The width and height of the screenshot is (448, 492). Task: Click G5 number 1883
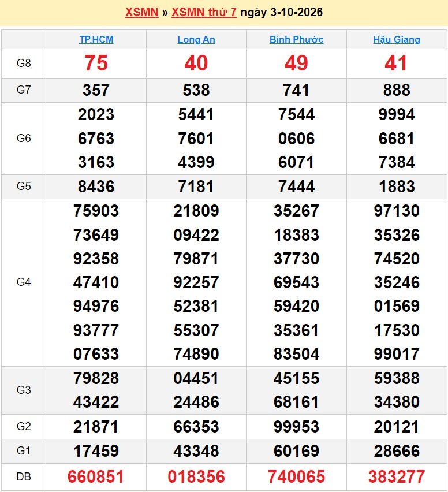coord(397,187)
